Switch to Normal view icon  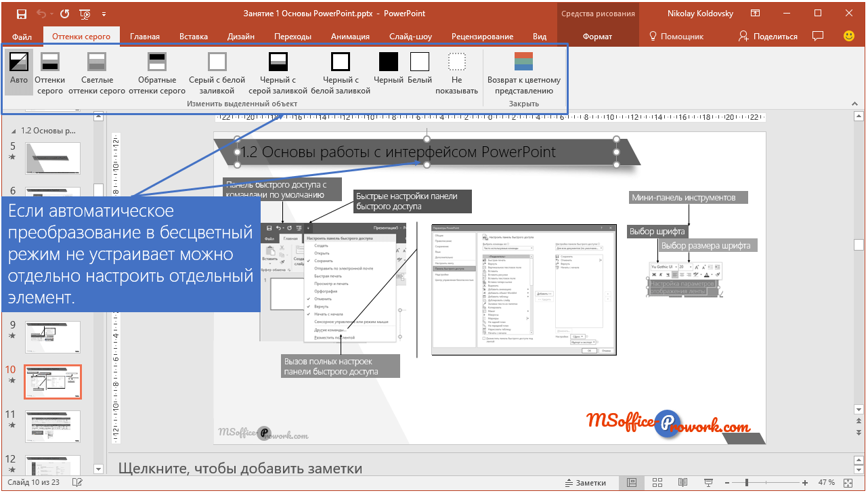click(631, 483)
